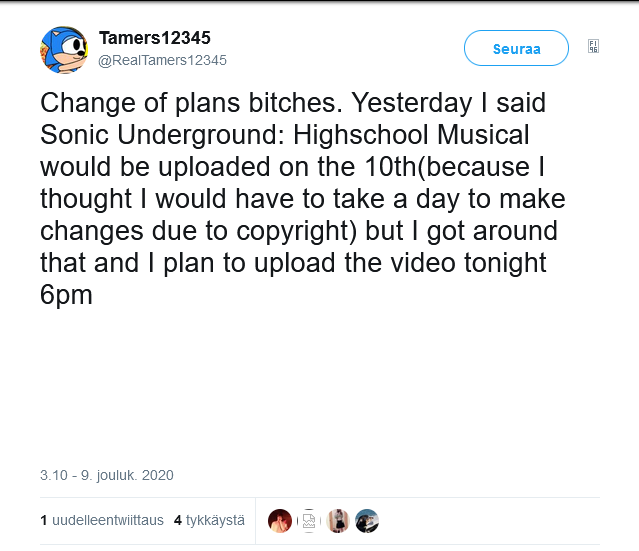This screenshot has width=639, height=551.
Task: View the 4 tykkäystä likes list
Action: (209, 521)
